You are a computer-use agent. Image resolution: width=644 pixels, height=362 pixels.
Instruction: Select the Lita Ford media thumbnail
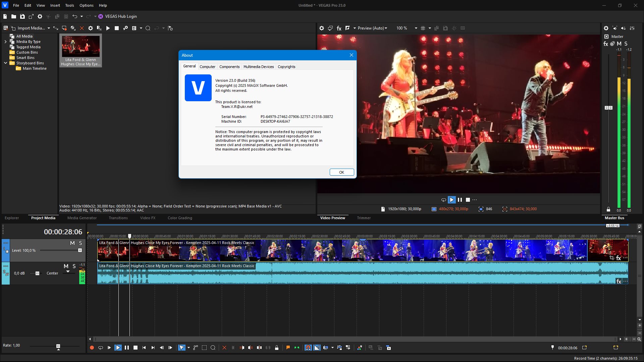tap(80, 46)
